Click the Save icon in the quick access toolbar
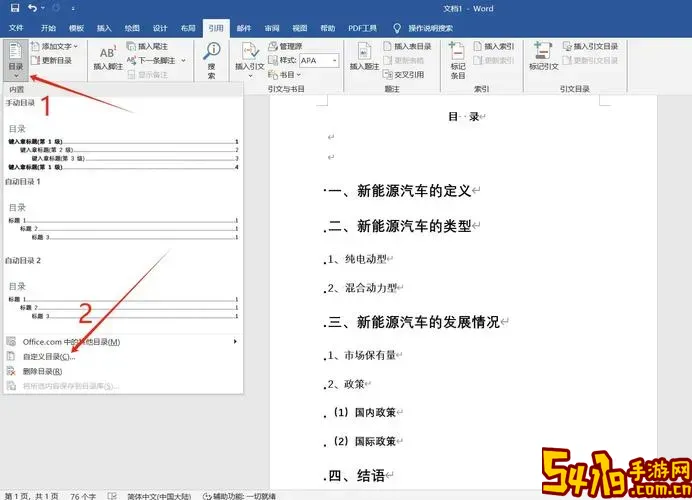 pyautogui.click(x=15, y=8)
